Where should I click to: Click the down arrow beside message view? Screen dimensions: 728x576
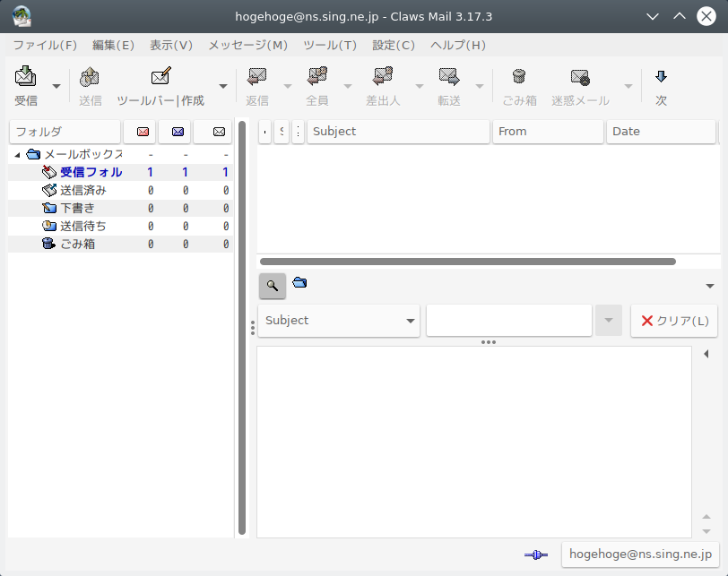click(x=706, y=531)
